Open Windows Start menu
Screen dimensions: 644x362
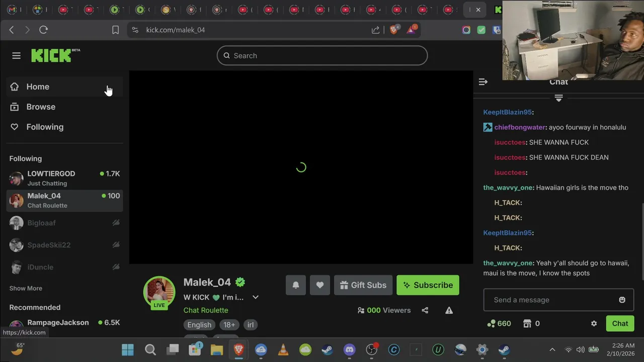click(128, 349)
